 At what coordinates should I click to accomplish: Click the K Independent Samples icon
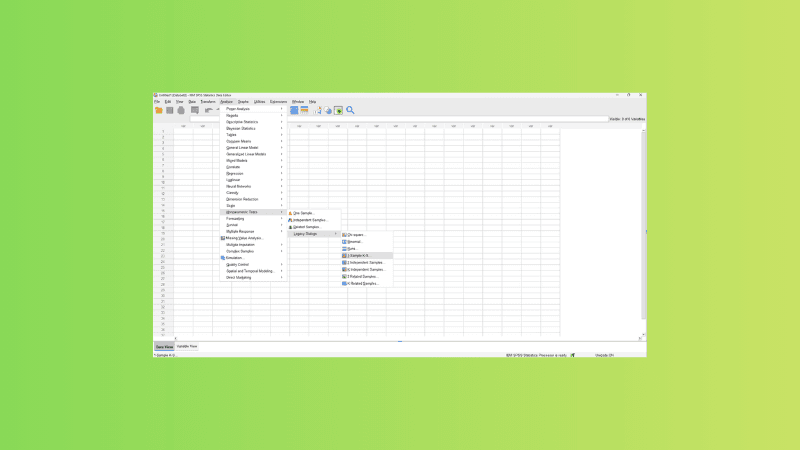[344, 269]
